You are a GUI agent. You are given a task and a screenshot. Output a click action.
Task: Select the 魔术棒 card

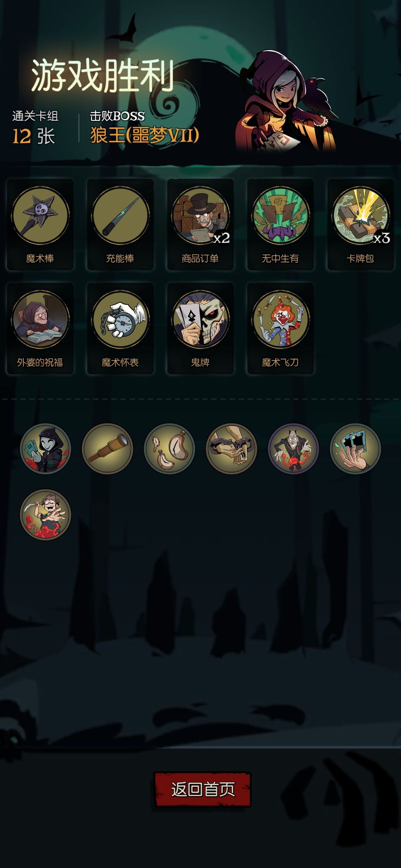[40, 224]
